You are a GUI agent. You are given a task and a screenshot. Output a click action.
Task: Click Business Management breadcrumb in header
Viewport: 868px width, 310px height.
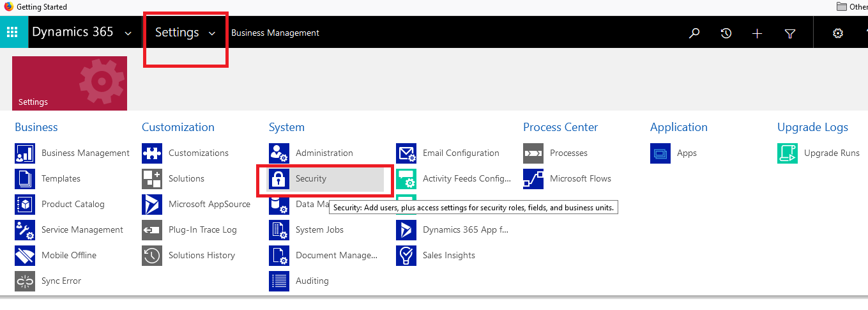(x=275, y=33)
